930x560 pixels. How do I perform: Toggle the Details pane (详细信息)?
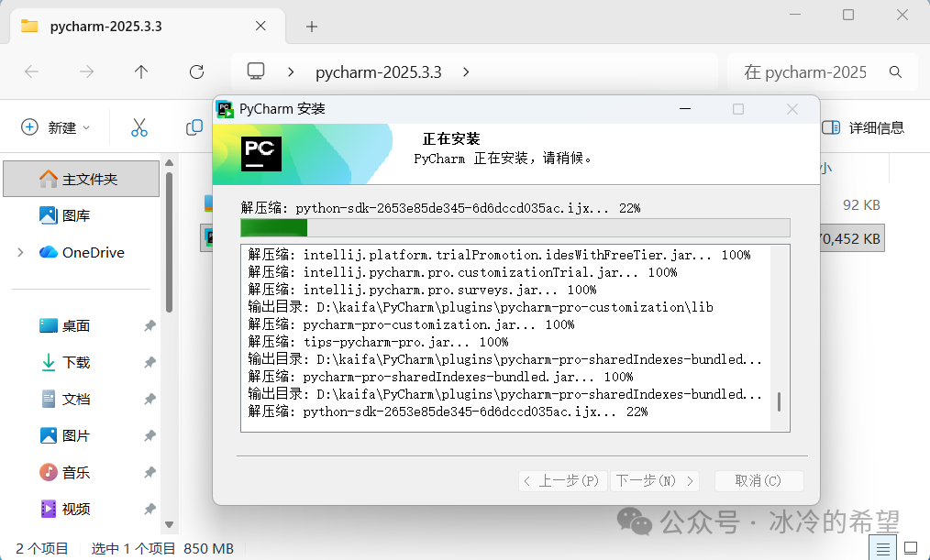click(863, 127)
